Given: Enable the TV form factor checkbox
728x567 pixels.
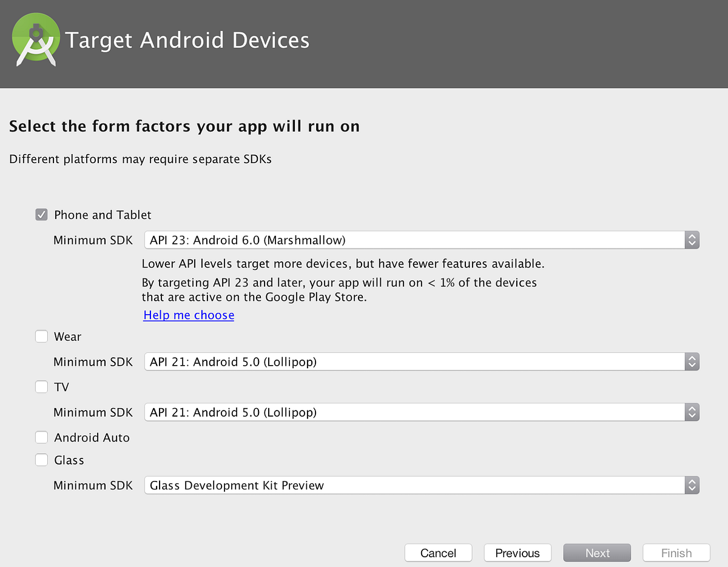Looking at the screenshot, I should click(41, 387).
